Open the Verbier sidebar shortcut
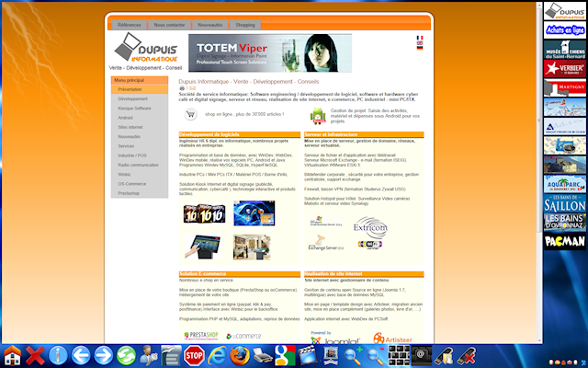The image size is (588, 368). (x=565, y=69)
